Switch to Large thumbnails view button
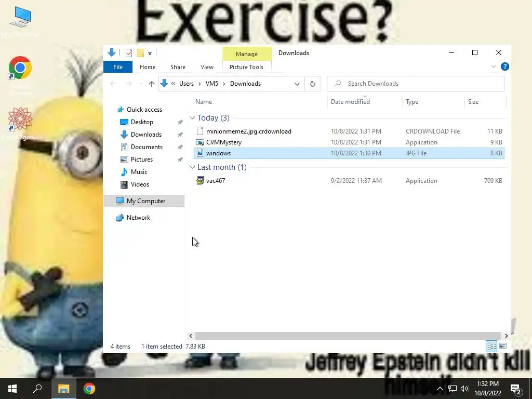The height and width of the screenshot is (399, 532). [x=503, y=346]
